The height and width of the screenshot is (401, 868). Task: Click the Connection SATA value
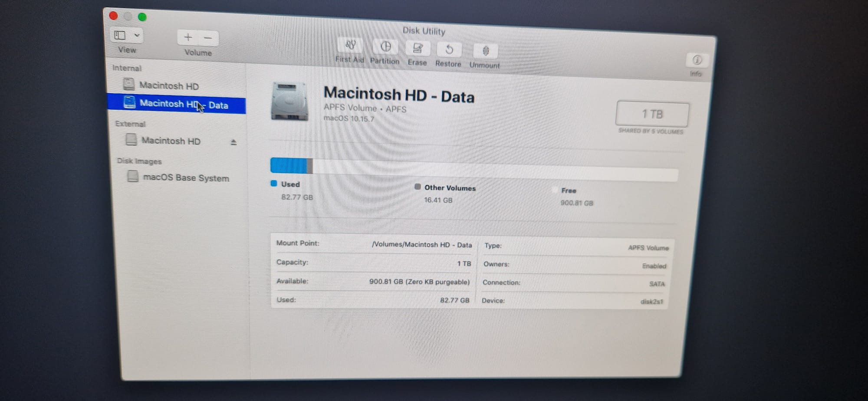click(657, 284)
